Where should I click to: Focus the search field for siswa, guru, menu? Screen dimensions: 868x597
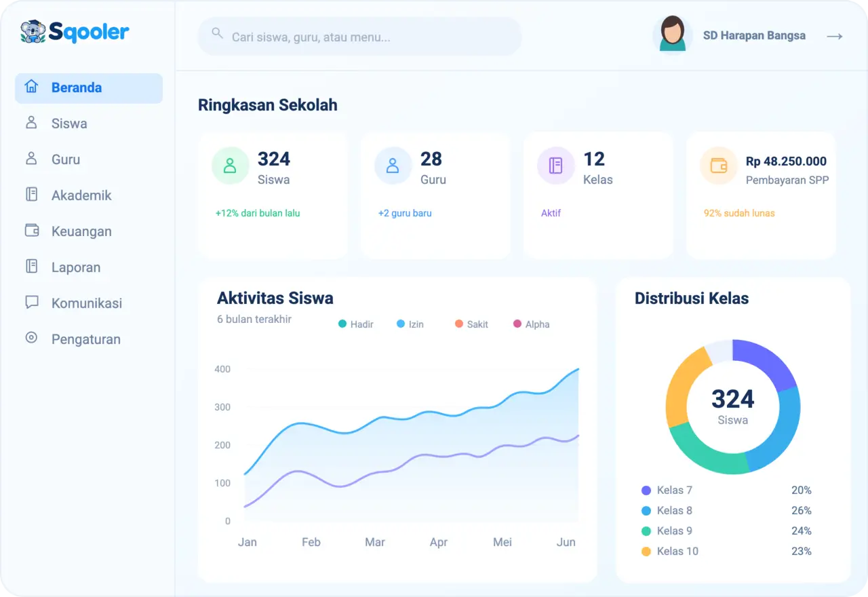coord(360,37)
